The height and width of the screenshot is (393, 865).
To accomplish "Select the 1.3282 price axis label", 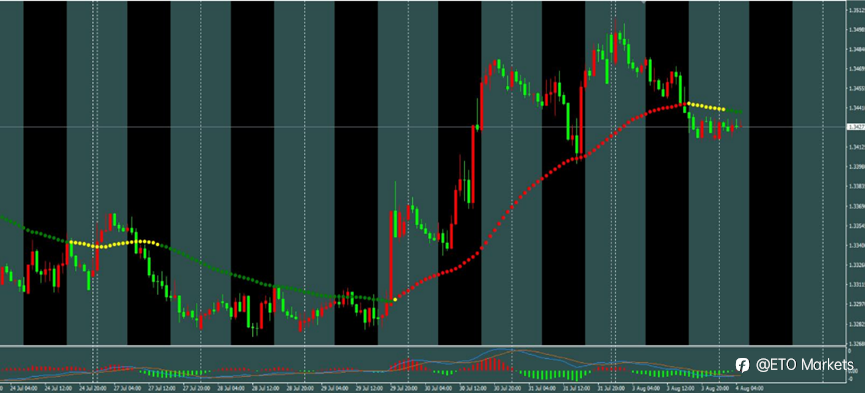I will click(x=857, y=325).
